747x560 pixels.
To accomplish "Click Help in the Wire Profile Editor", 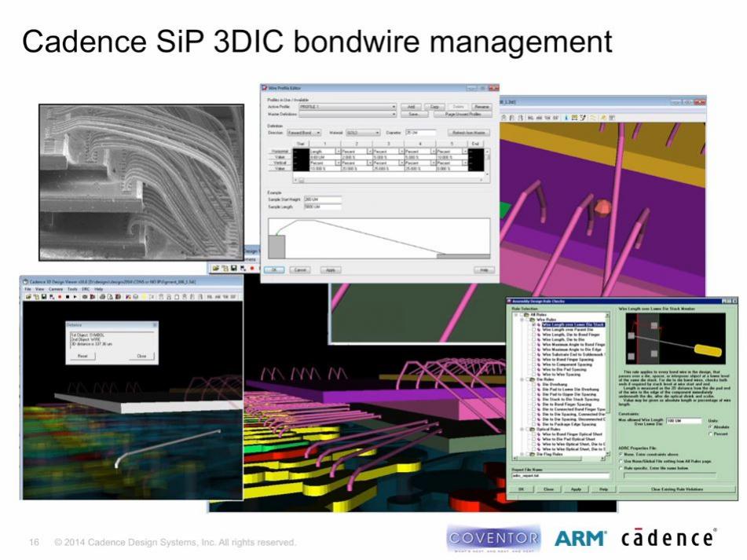I will 484,270.
